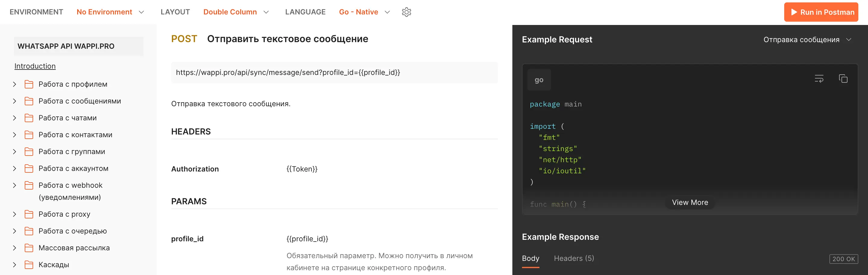Expand the Массовая рассылка folder
Viewport: 868px width, 275px height.
[14, 247]
